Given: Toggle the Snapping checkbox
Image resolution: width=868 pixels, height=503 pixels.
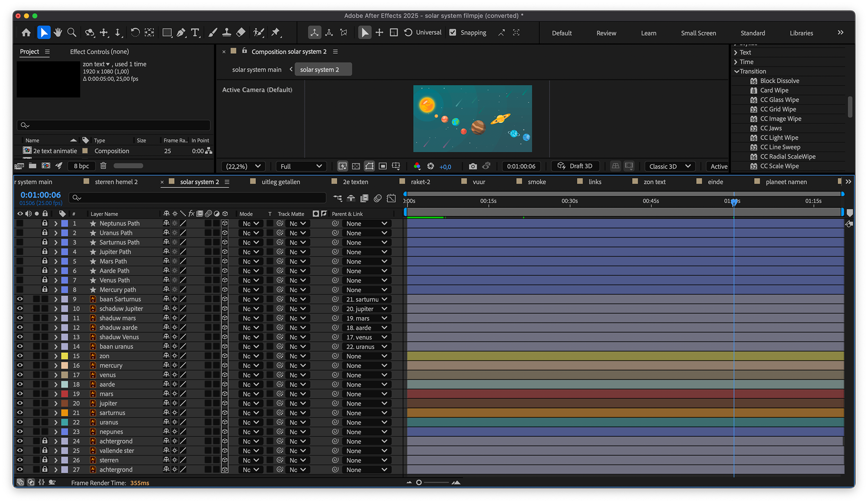Looking at the screenshot, I should click(x=453, y=33).
